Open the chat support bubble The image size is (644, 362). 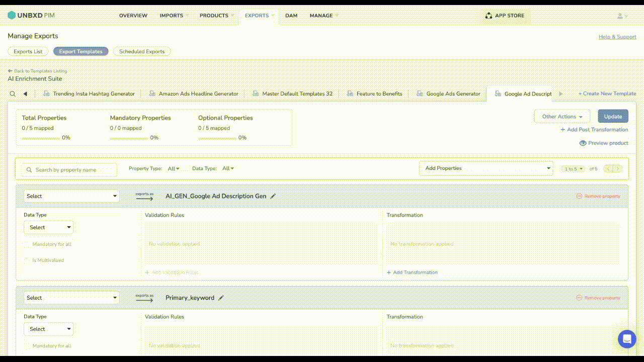[627, 339]
